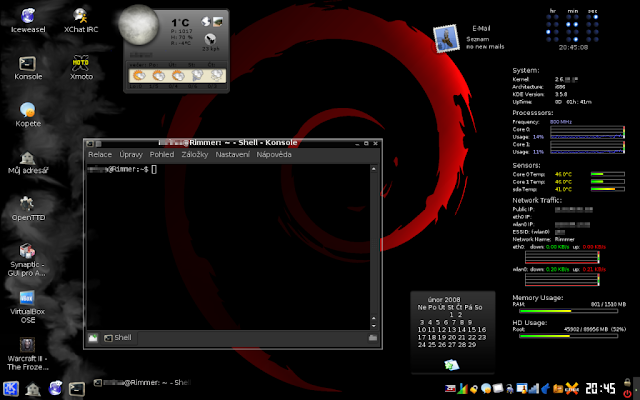Viewport: 640px width, 400px height.
Task: Click the orange X tray icon
Action: click(x=572, y=389)
